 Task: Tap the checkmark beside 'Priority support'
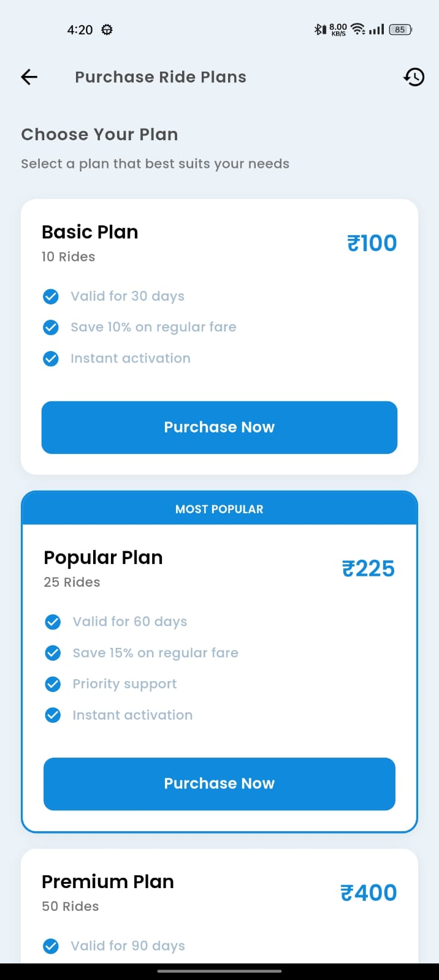53,684
